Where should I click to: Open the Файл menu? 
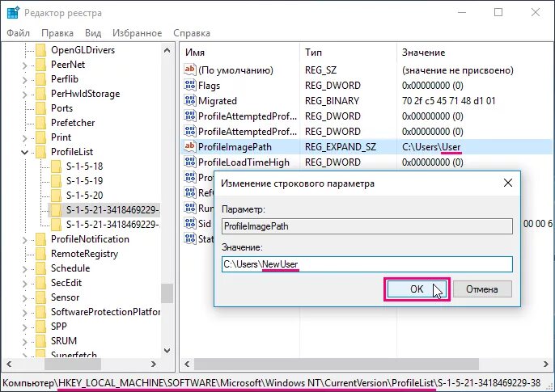pos(18,33)
